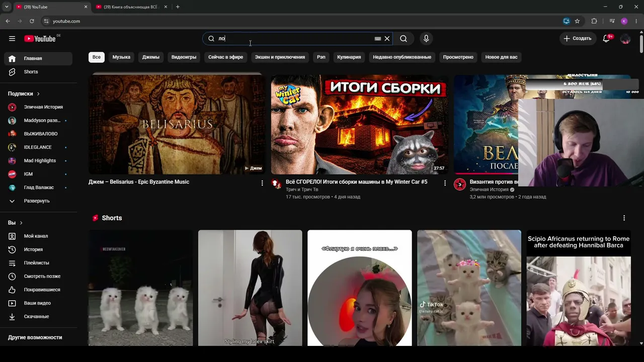
Task: Open the YouTube hamburger guide menu
Action: (12, 39)
